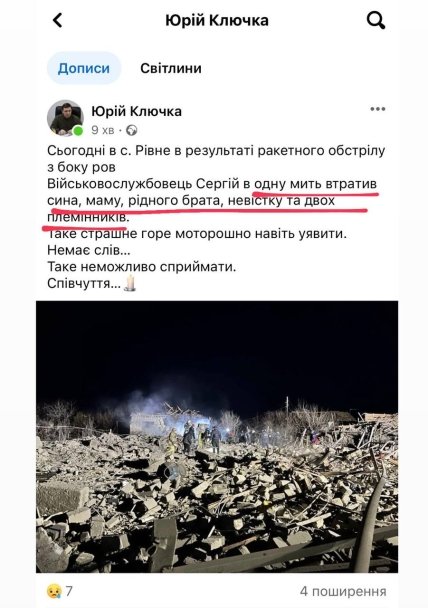Tap the back arrow icon
The height and width of the screenshot is (608, 428).
point(57,20)
